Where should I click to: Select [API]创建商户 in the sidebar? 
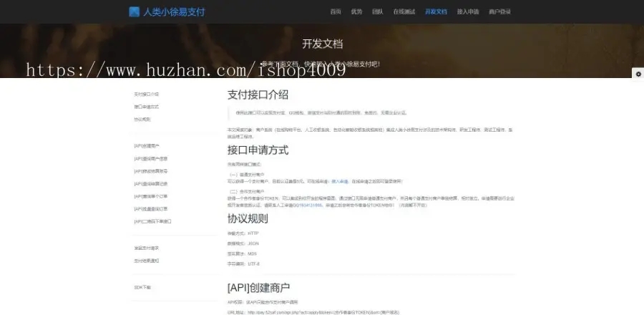[x=147, y=146]
